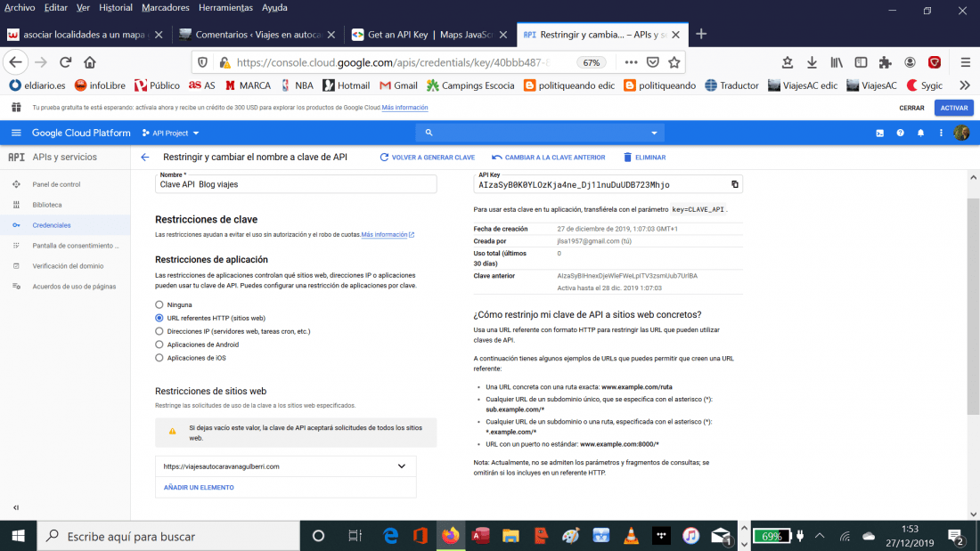Open Firefox downloads panel
Image resolution: width=980 pixels, height=551 pixels.
(x=812, y=62)
